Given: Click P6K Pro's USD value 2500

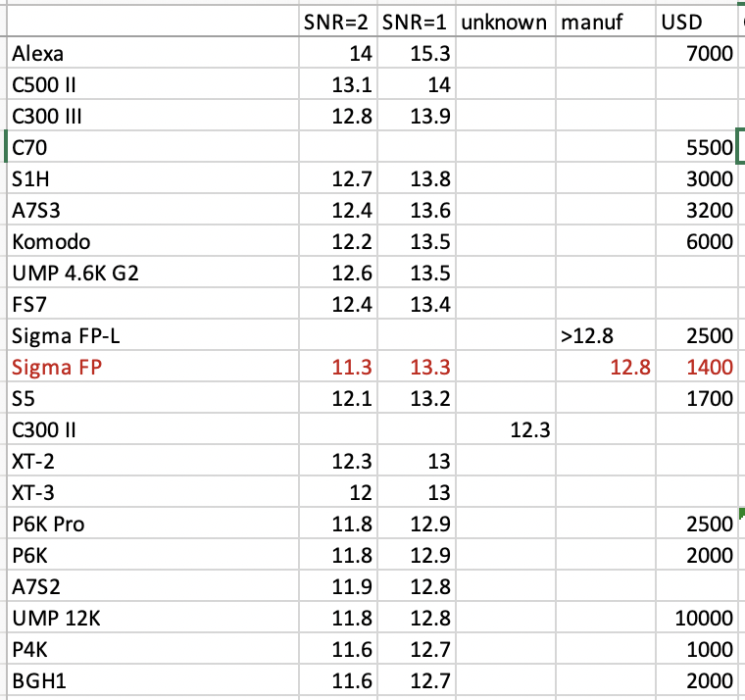Looking at the screenshot, I should tap(696, 523).
